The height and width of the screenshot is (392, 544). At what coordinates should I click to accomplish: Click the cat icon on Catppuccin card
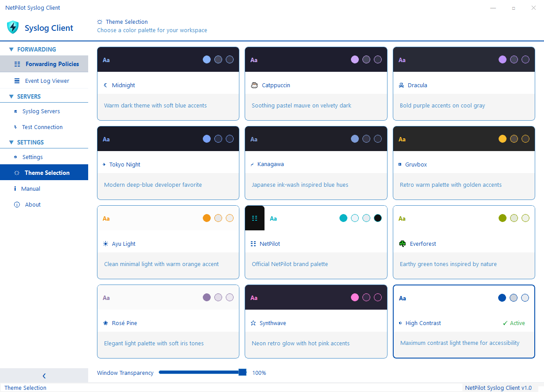coord(254,85)
